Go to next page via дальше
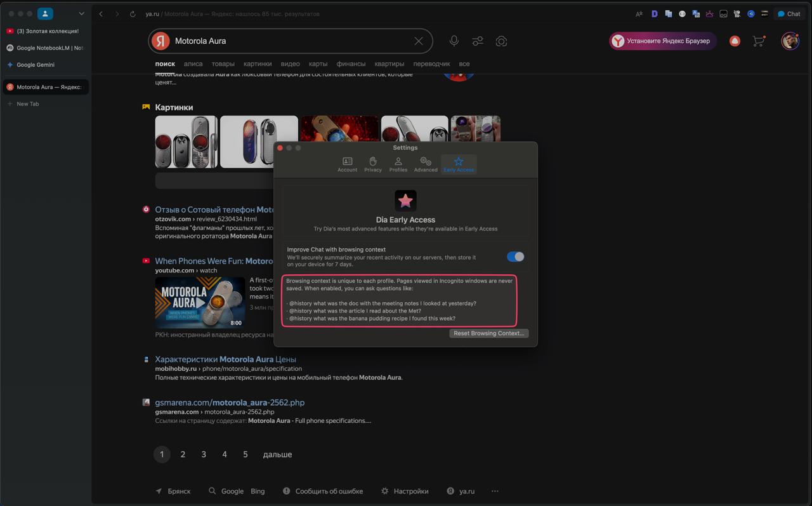 pyautogui.click(x=277, y=455)
